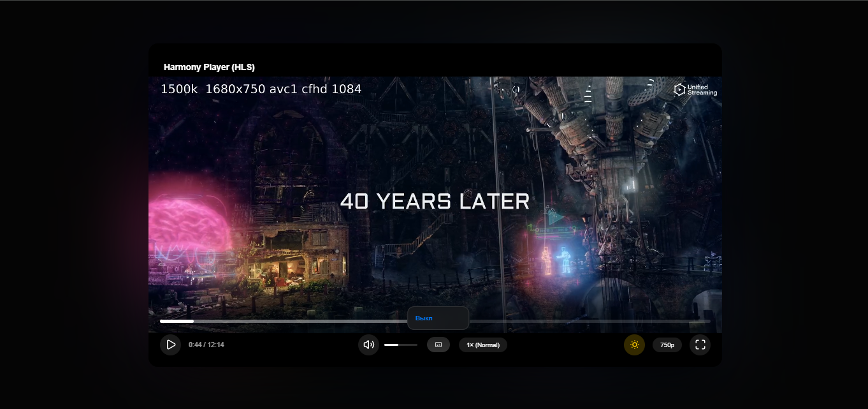This screenshot has width=868, height=409.
Task: Set volume to maximum at slider's right end
Action: [417, 345]
